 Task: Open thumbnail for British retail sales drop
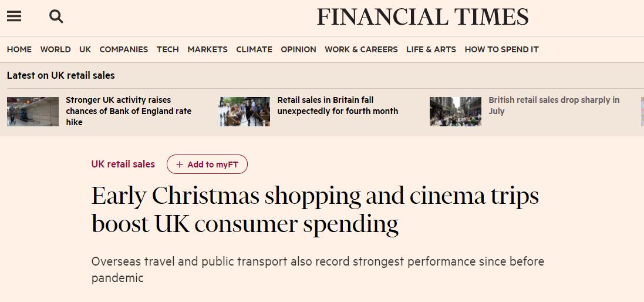(455, 112)
